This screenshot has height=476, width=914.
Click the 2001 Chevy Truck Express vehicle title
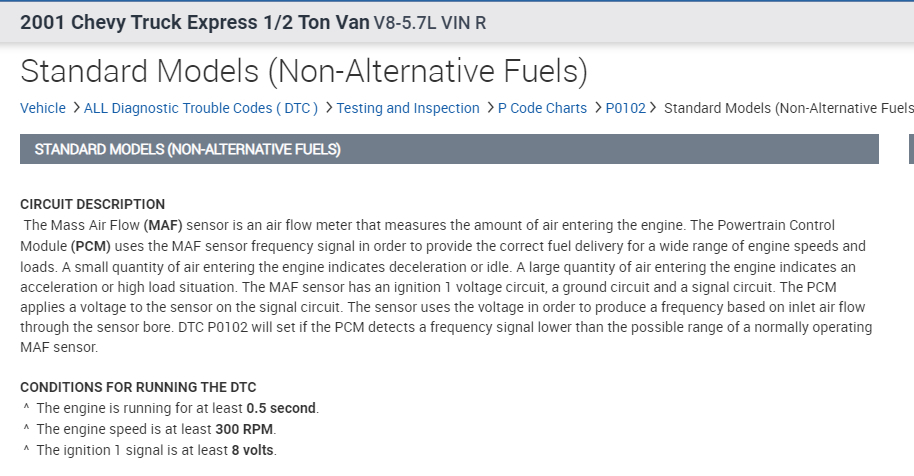186,22
